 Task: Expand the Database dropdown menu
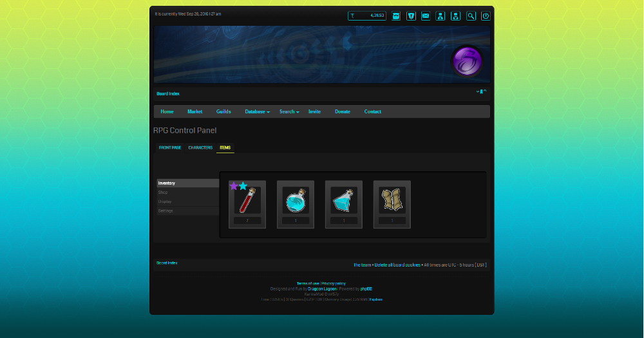point(257,112)
